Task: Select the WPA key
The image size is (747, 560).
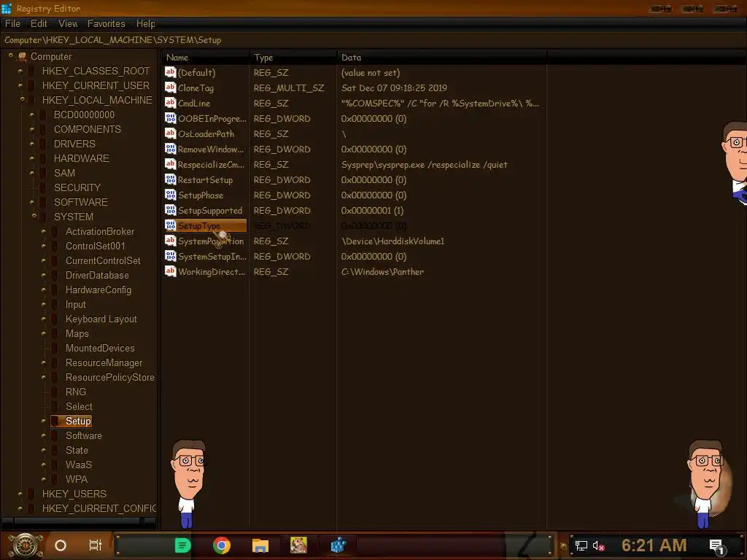Action: click(77, 480)
